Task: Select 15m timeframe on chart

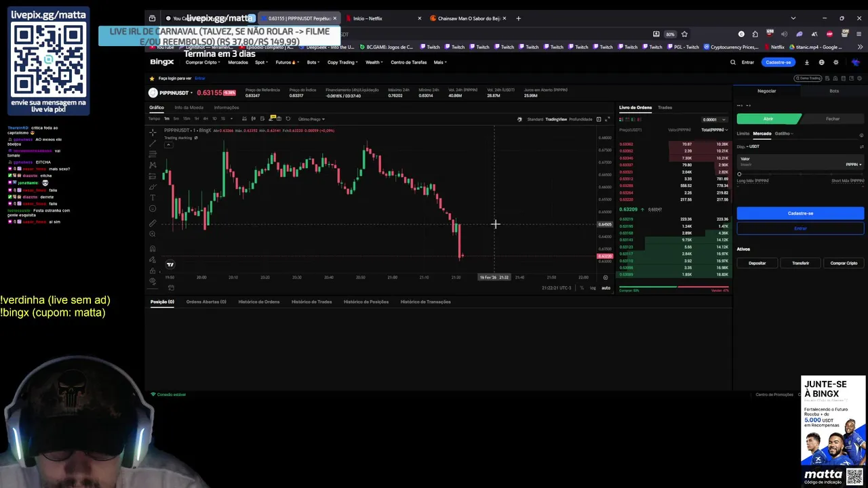Action: pyautogui.click(x=186, y=119)
